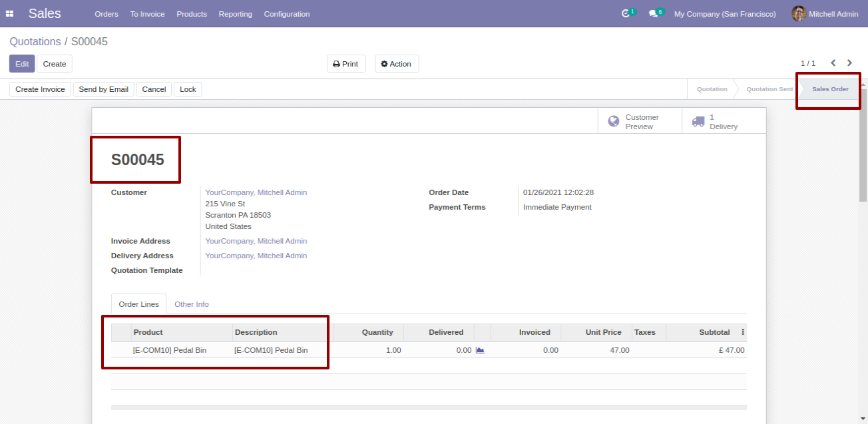
Task: Click the 1 / 1 pager counter
Action: (808, 63)
